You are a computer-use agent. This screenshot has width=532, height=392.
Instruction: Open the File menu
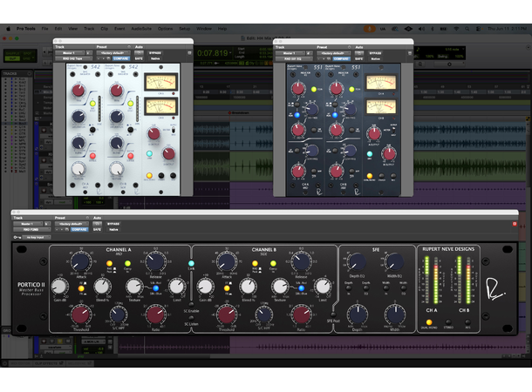click(x=44, y=29)
